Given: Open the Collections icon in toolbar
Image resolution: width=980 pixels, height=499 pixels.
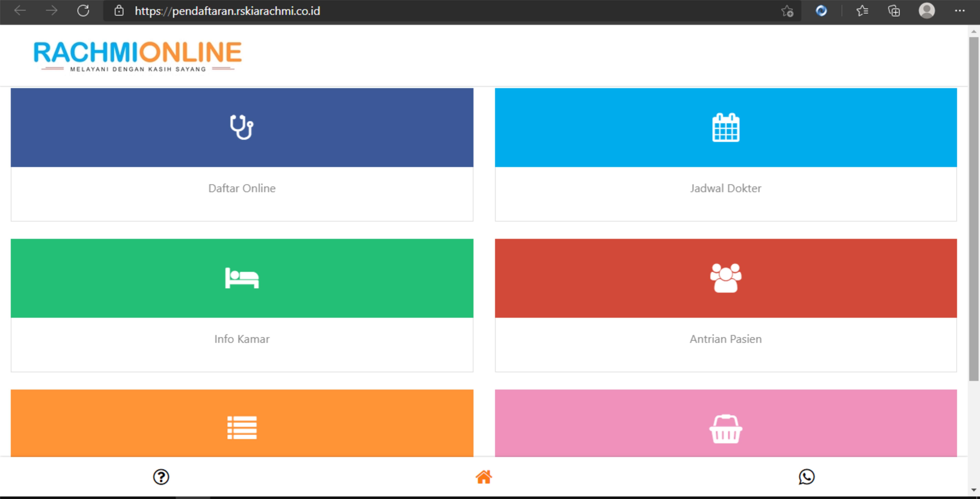Looking at the screenshot, I should [x=894, y=11].
